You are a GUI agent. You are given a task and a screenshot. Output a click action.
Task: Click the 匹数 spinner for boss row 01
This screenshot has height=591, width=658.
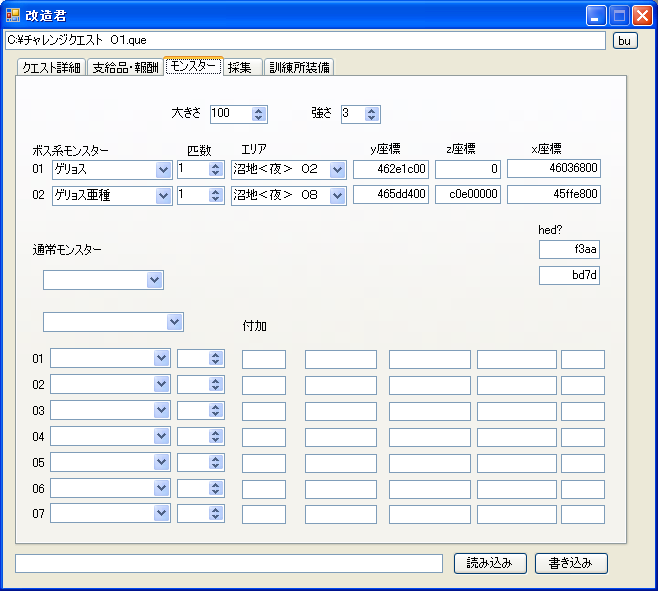216,170
